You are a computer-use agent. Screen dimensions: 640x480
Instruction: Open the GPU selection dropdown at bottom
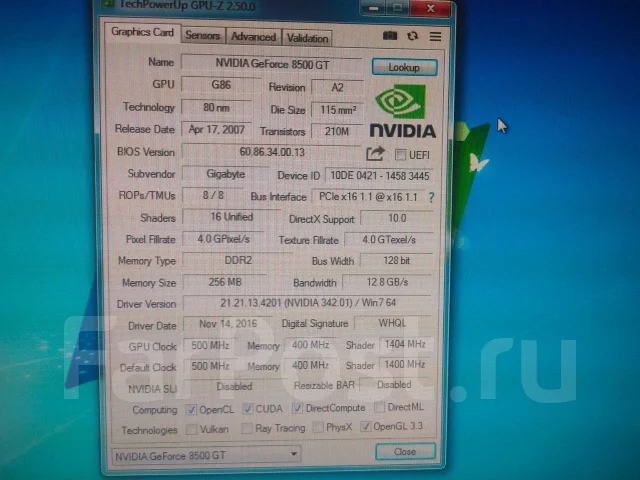(x=206, y=455)
